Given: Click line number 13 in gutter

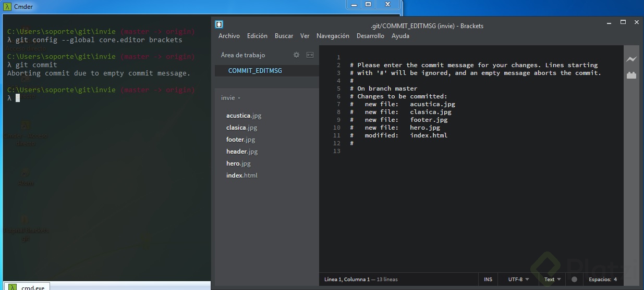Looking at the screenshot, I should 336,151.
